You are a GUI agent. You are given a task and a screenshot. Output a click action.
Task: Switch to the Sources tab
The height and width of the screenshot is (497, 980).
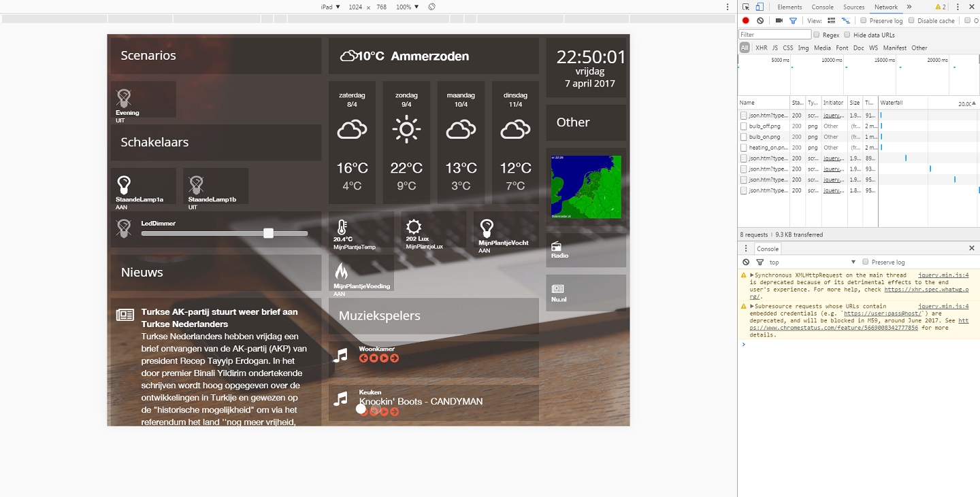coord(853,7)
